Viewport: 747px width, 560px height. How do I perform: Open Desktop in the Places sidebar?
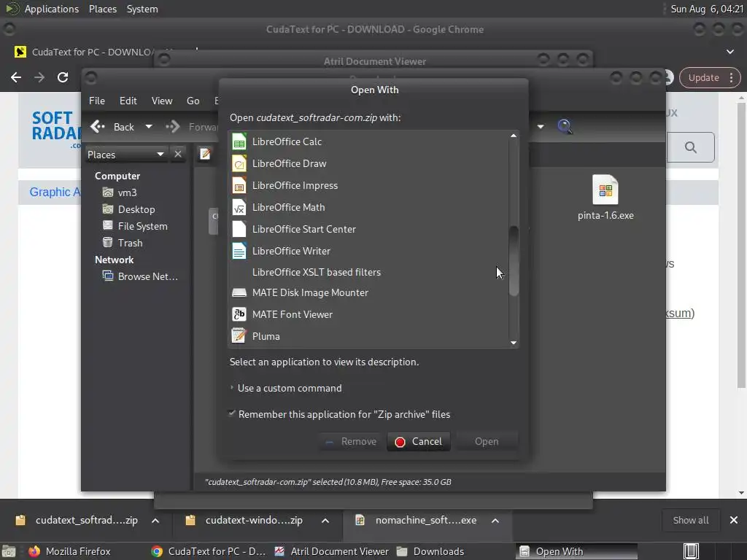[x=136, y=209]
